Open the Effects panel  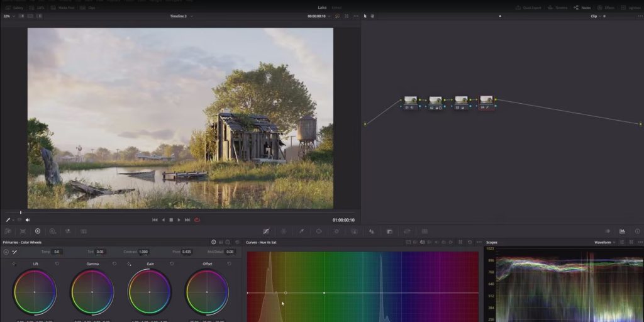pyautogui.click(x=606, y=8)
